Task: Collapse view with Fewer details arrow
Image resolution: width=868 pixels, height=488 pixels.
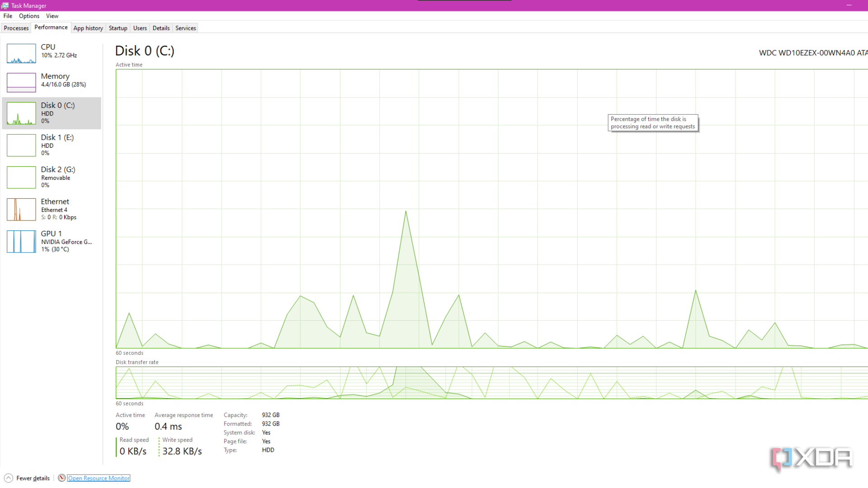Action: coord(9,478)
